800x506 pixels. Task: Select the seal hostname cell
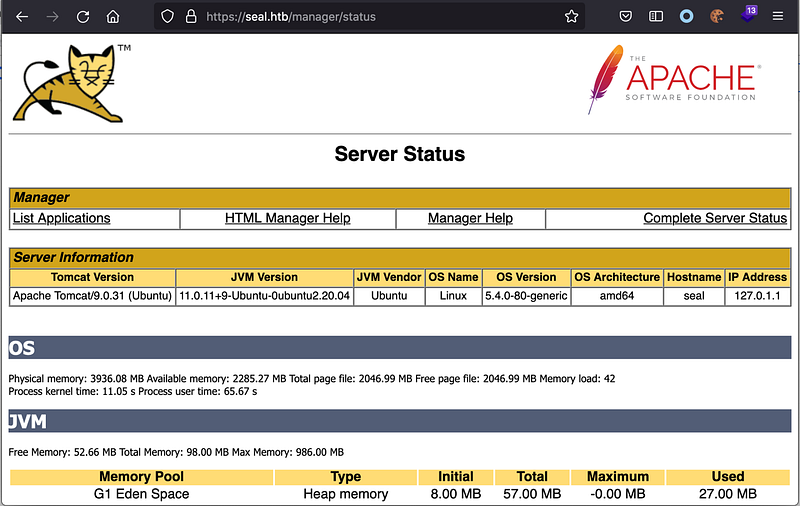pos(694,296)
